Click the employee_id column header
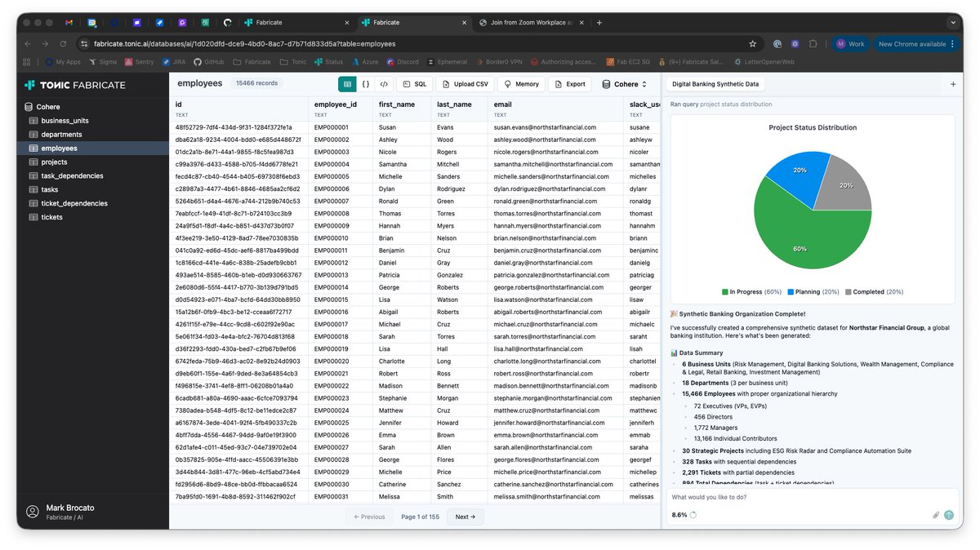The image size is (980, 550). [x=341, y=109]
